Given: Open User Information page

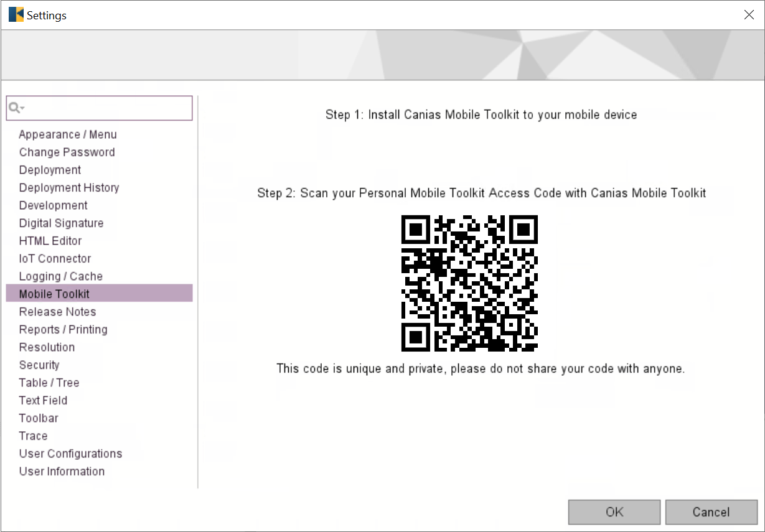Looking at the screenshot, I should click(62, 472).
